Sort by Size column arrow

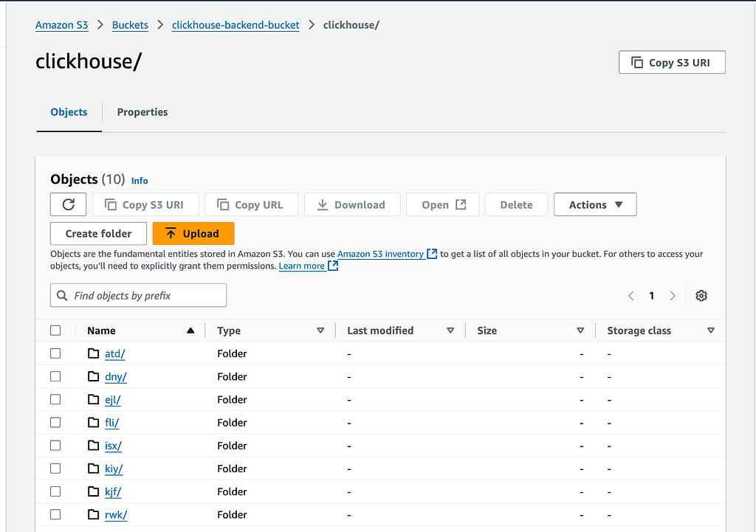tap(580, 331)
